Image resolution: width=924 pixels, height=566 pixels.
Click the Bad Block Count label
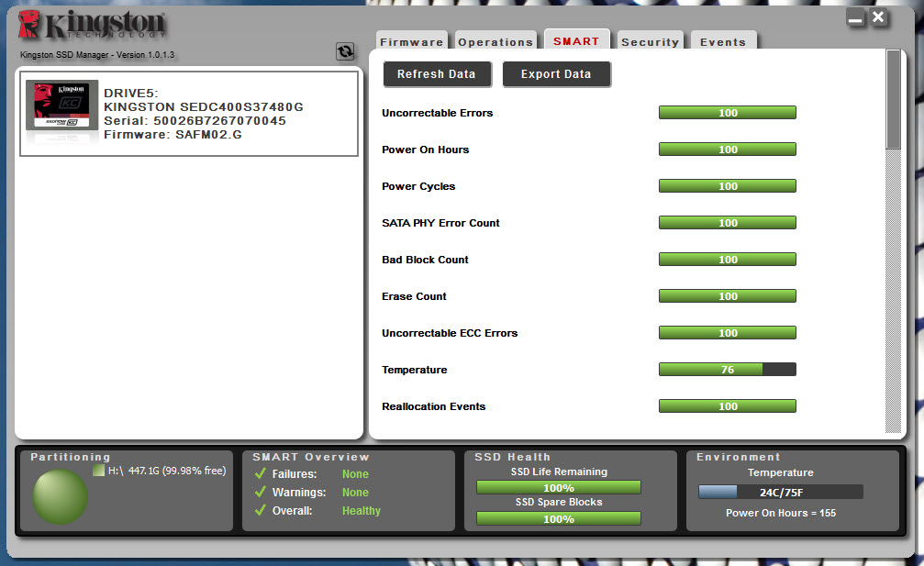click(425, 260)
